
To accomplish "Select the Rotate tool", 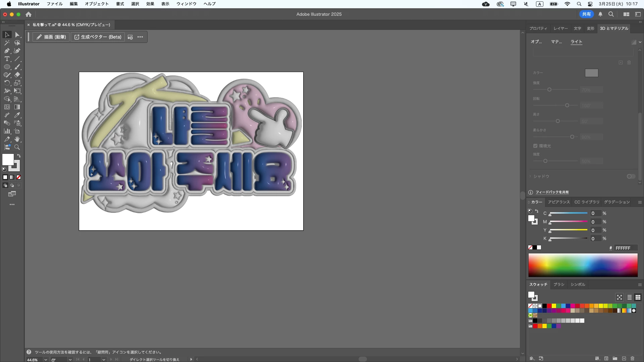I will 7,83.
